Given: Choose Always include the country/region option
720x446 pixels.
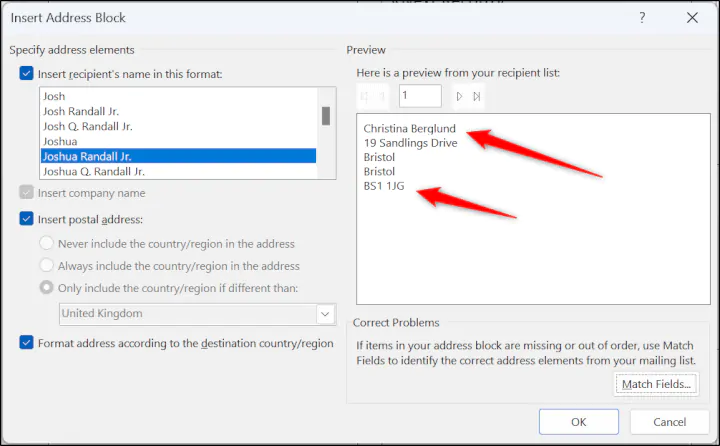Looking at the screenshot, I should pos(48,266).
